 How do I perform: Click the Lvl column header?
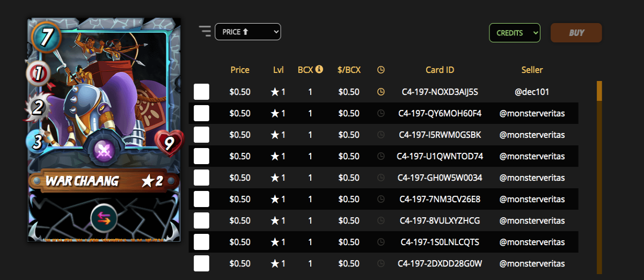[278, 70]
